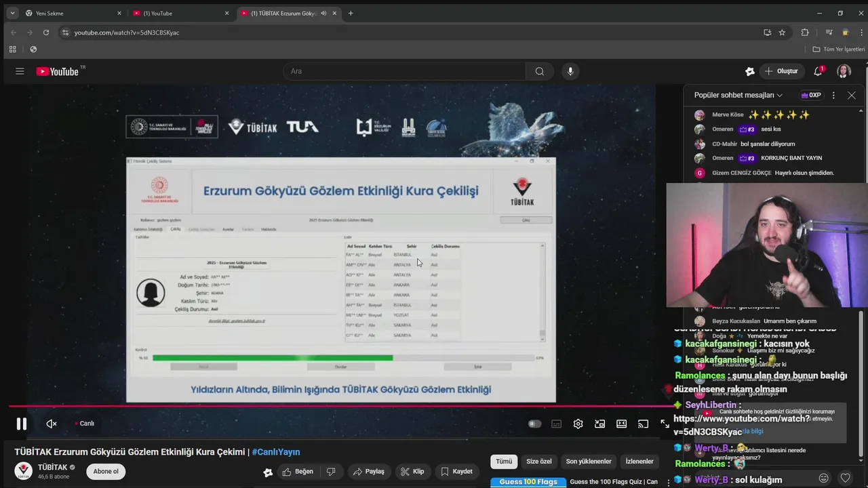
Task: Reload the current page
Action: click(x=46, y=32)
